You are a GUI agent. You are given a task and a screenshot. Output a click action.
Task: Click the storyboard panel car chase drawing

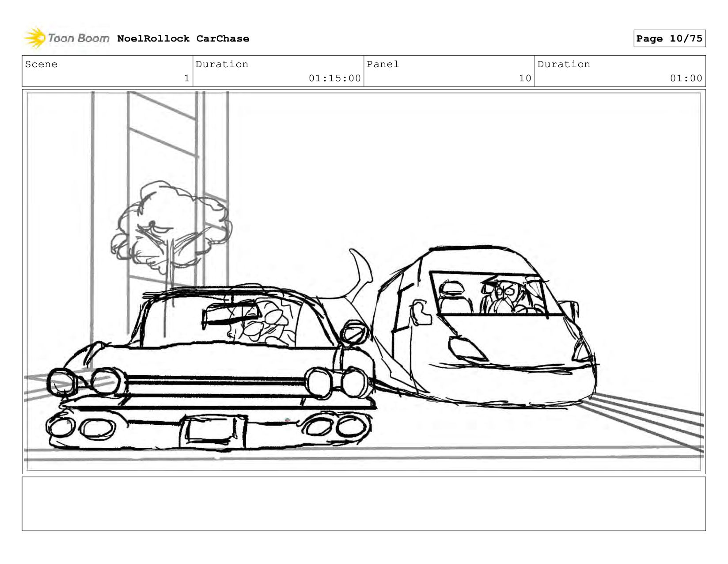pos(364,282)
